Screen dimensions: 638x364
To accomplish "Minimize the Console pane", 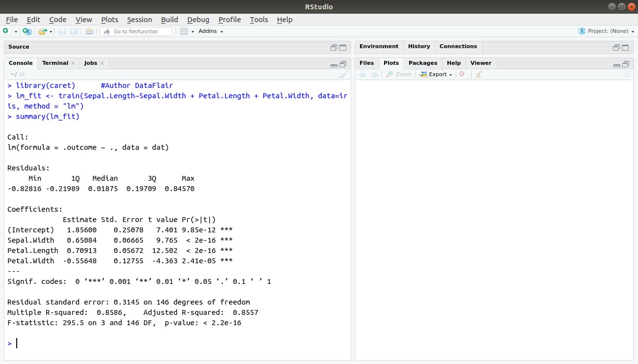I will click(334, 64).
